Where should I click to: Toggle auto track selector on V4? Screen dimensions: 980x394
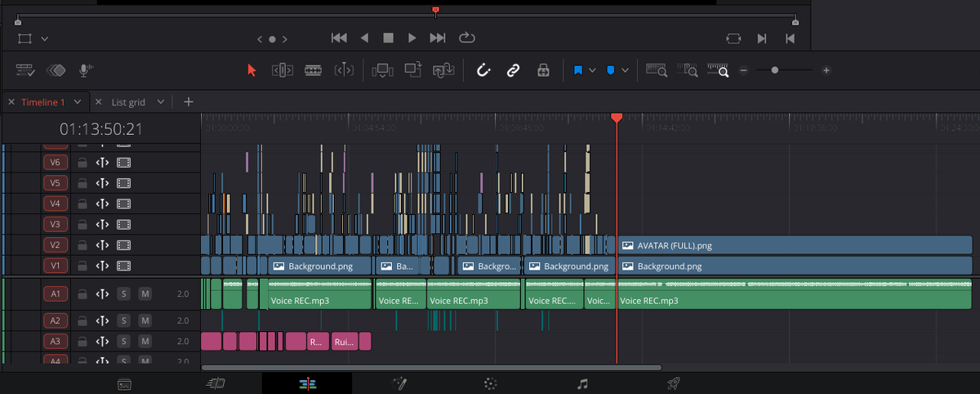coord(103,204)
